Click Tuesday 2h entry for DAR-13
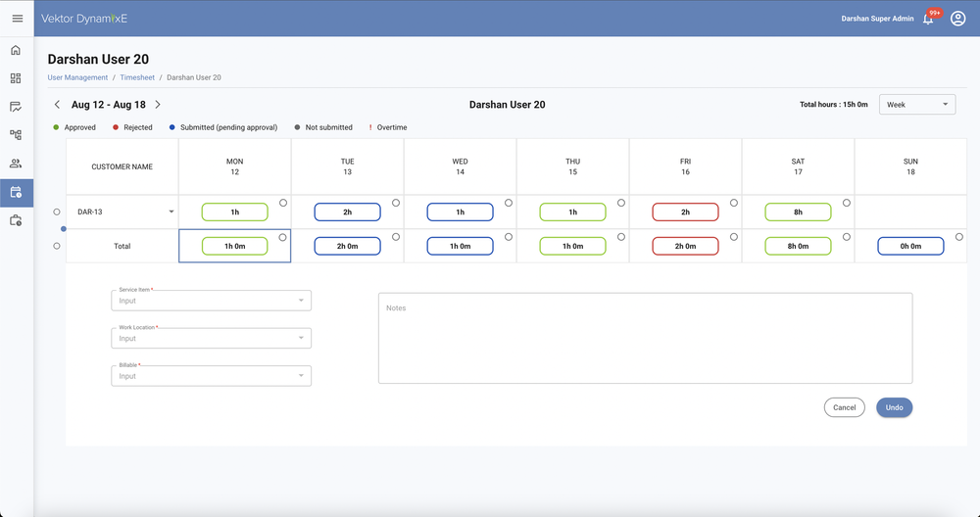Screen dimensions: 980x517 tap(348, 211)
